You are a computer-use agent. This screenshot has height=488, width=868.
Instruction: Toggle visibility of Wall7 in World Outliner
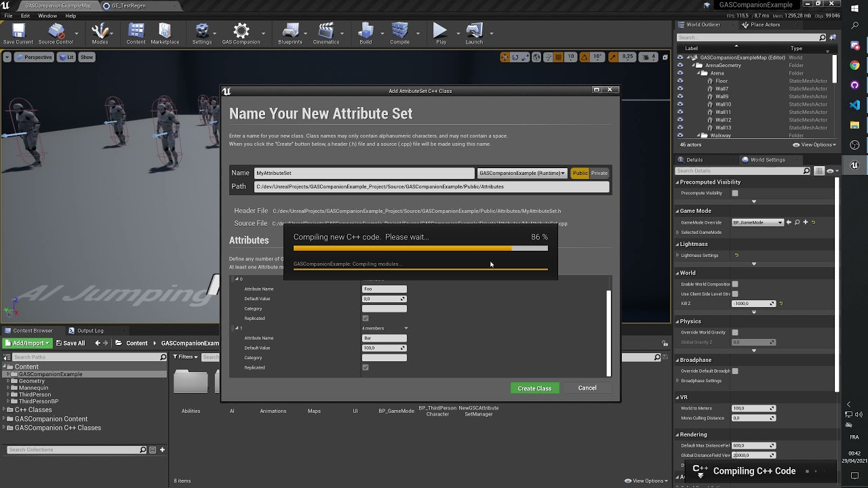680,89
